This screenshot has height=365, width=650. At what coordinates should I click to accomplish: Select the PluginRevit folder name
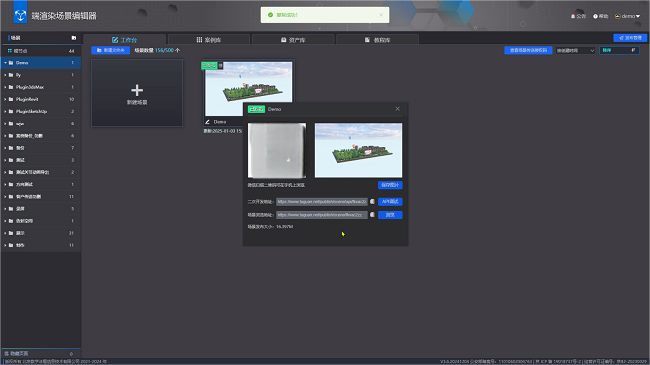27,99
